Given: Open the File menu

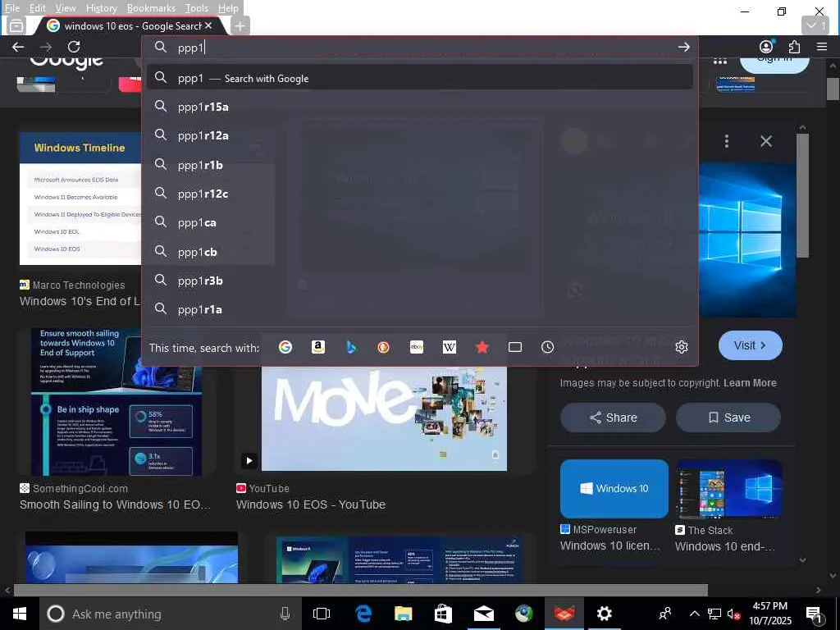Looking at the screenshot, I should click(11, 8).
